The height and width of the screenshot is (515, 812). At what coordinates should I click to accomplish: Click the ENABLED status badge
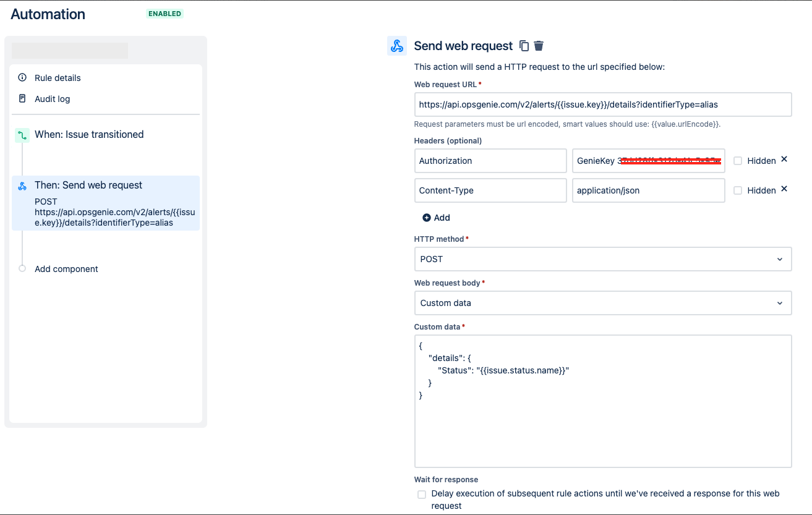pos(165,13)
